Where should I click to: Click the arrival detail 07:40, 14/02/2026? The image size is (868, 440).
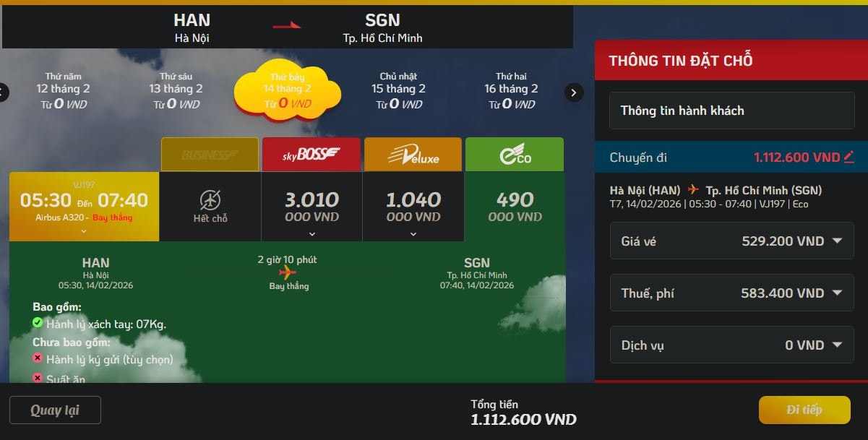477,285
